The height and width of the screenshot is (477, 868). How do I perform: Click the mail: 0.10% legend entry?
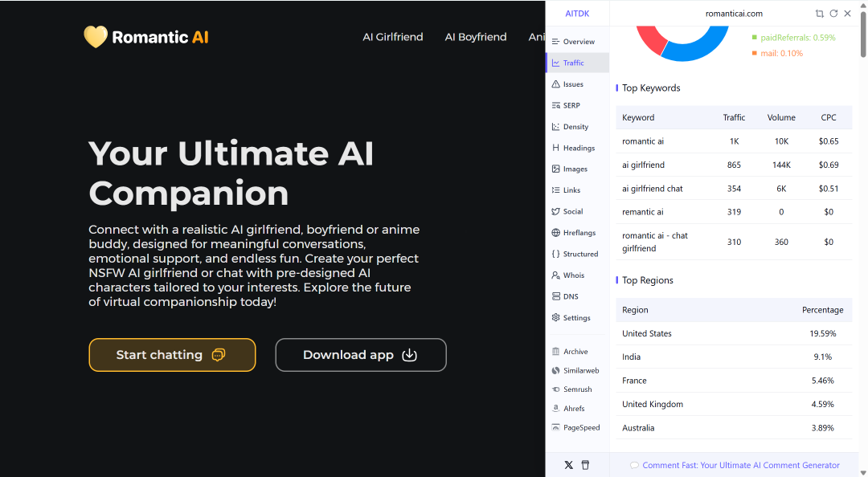777,53
